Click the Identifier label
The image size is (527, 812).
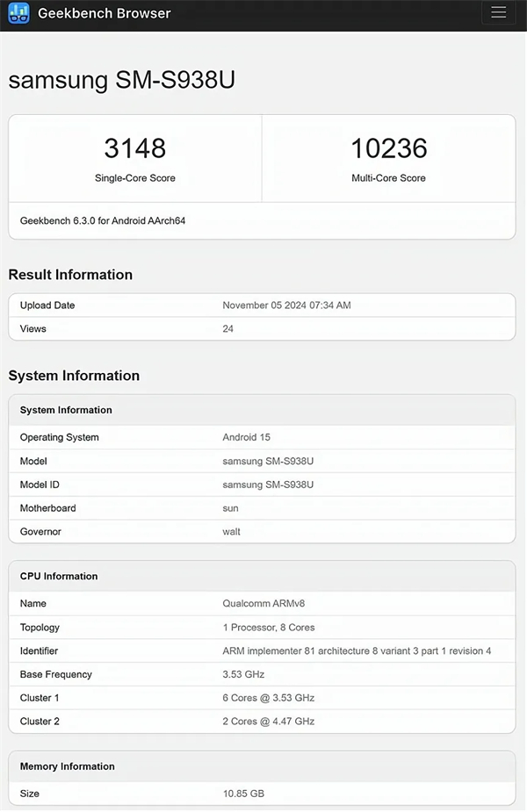[39, 651]
